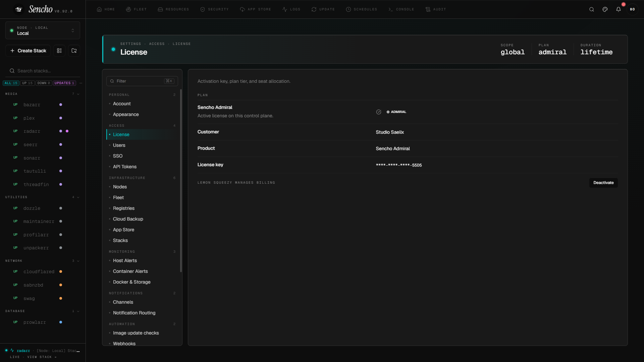Open Container Alerts settings
The image size is (644, 362).
tap(142, 271)
